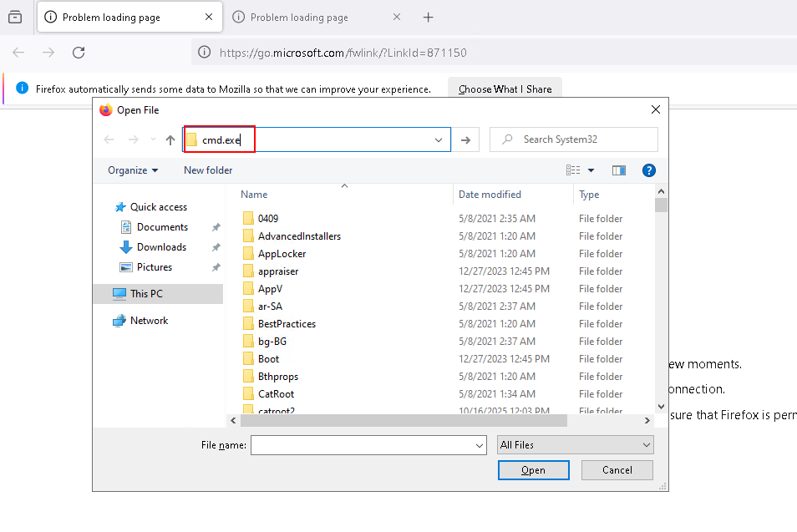This screenshot has height=532, width=797.
Task: Click vertical scrollbar up arrow
Action: [x=661, y=191]
